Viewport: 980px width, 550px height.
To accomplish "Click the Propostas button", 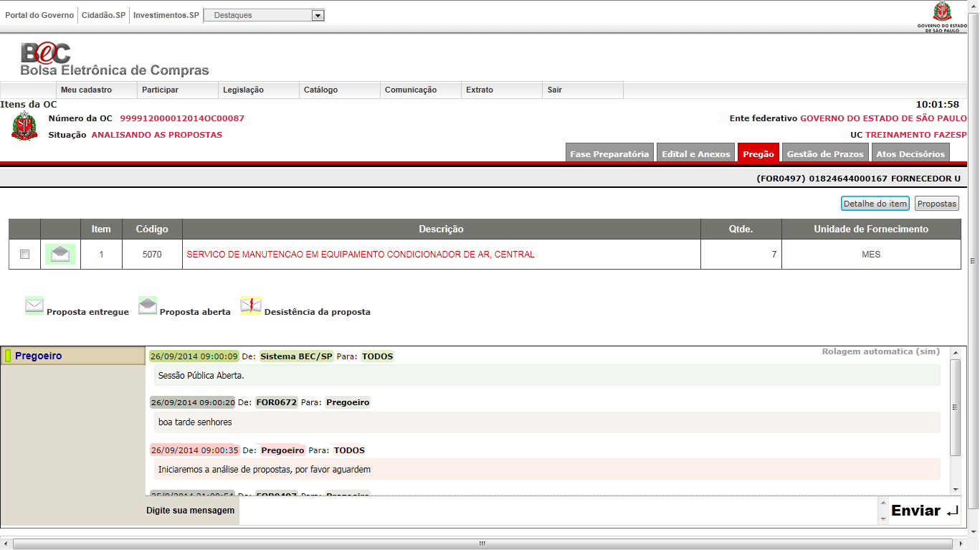I will pyautogui.click(x=937, y=204).
